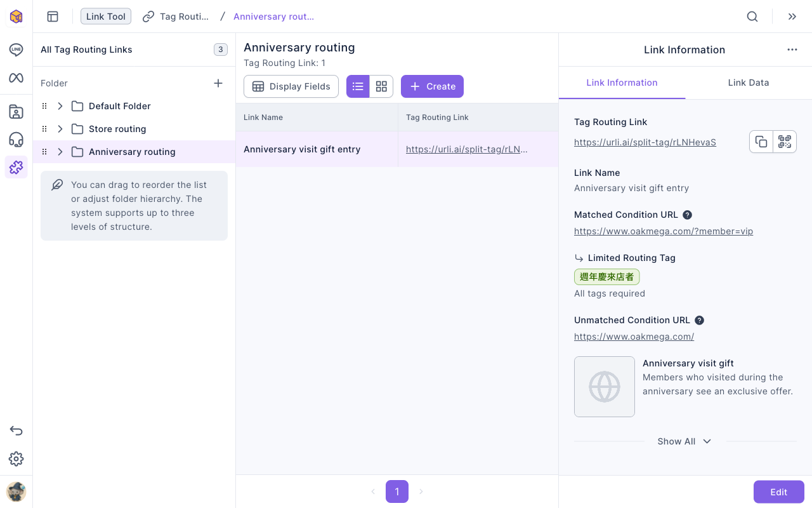Toggle the sidebar panel layout icon

coord(53,17)
